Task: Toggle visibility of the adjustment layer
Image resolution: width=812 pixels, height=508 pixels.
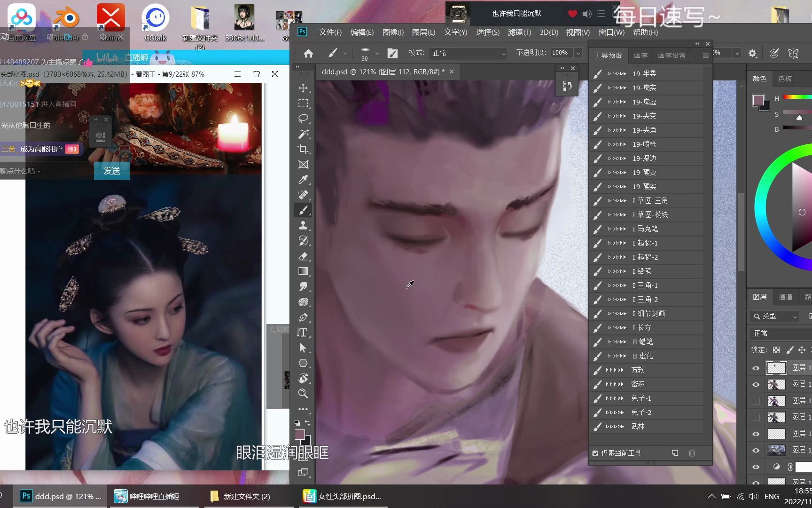Action: (x=756, y=467)
